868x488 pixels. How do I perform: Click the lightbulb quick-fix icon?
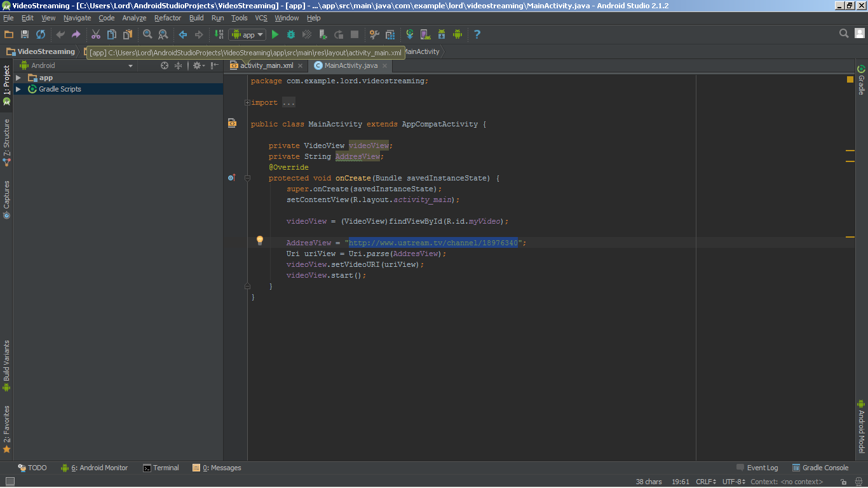pos(260,240)
